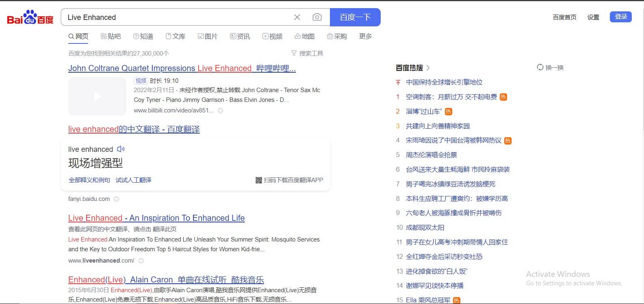Open 男子喝完冰镇绿豆汤诱发脑梗死 topic
The width and height of the screenshot is (644, 304).
[451, 184]
